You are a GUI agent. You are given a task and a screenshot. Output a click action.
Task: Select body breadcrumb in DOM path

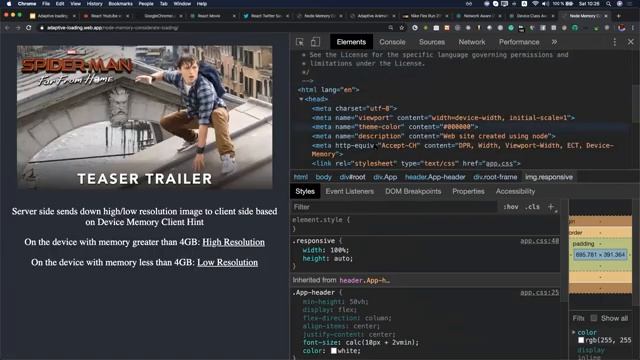click(x=323, y=177)
